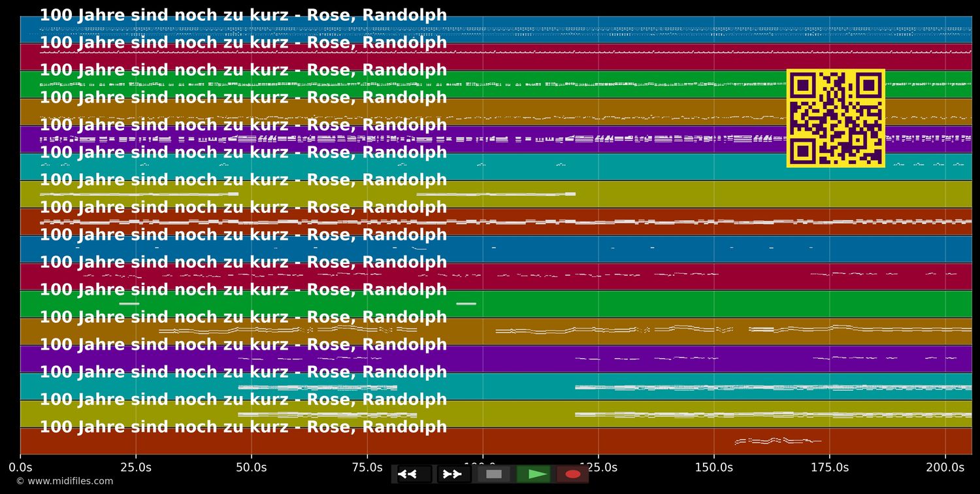Click the fast-forward double-arrow button
980x494 pixels.
[454, 474]
